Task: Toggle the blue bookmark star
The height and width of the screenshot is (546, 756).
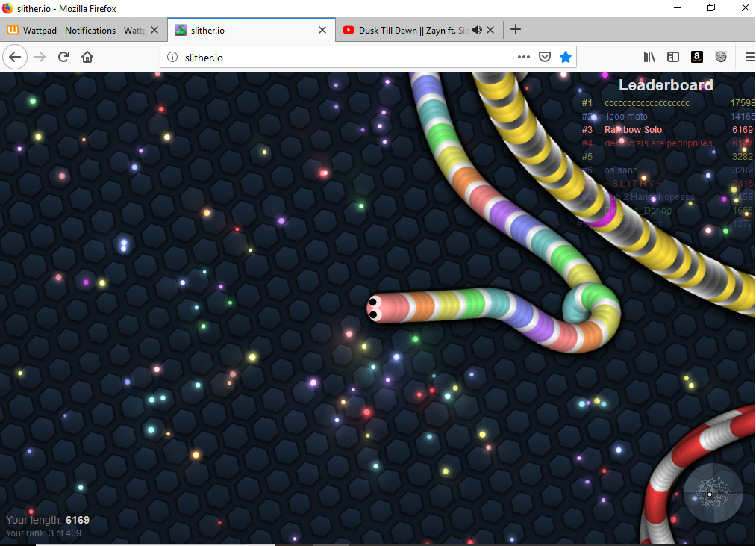Action: tap(566, 57)
